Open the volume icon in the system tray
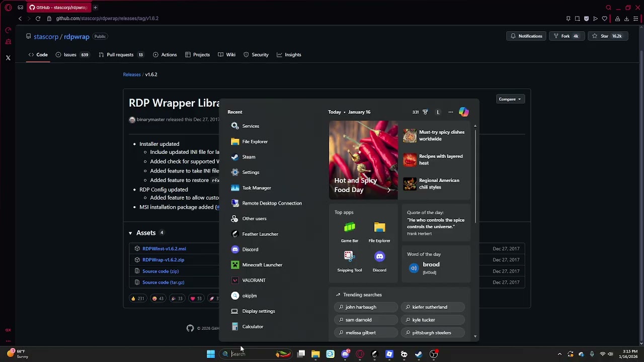The width and height of the screenshot is (644, 362). point(610,354)
